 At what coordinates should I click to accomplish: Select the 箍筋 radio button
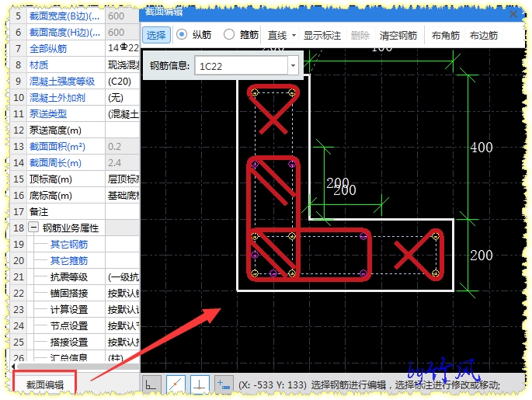point(229,35)
